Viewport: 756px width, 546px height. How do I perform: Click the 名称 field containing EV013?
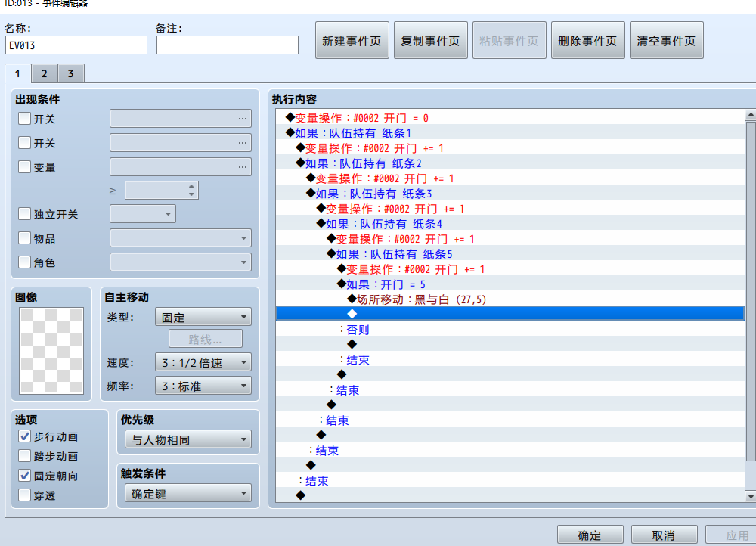click(76, 45)
